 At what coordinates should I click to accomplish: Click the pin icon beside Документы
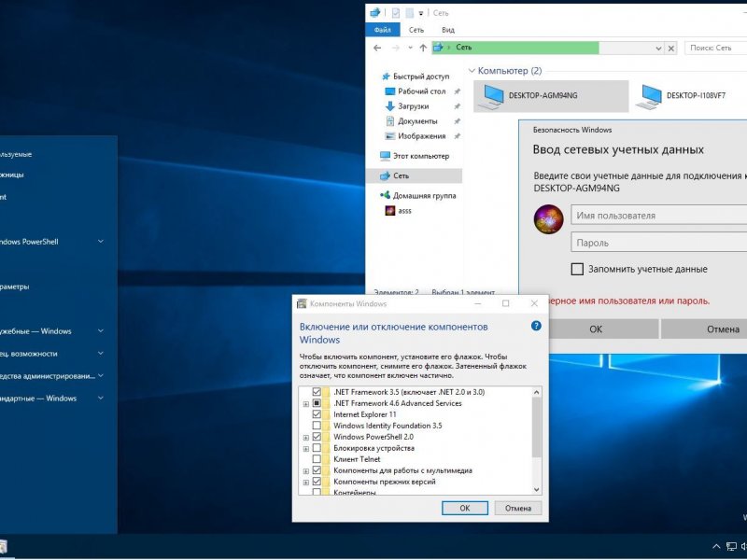[x=457, y=121]
